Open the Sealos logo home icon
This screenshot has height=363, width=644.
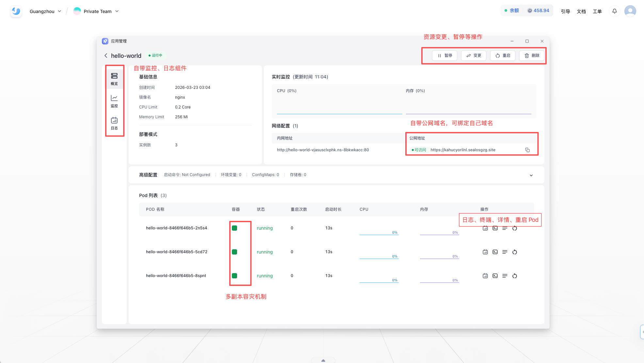[16, 11]
